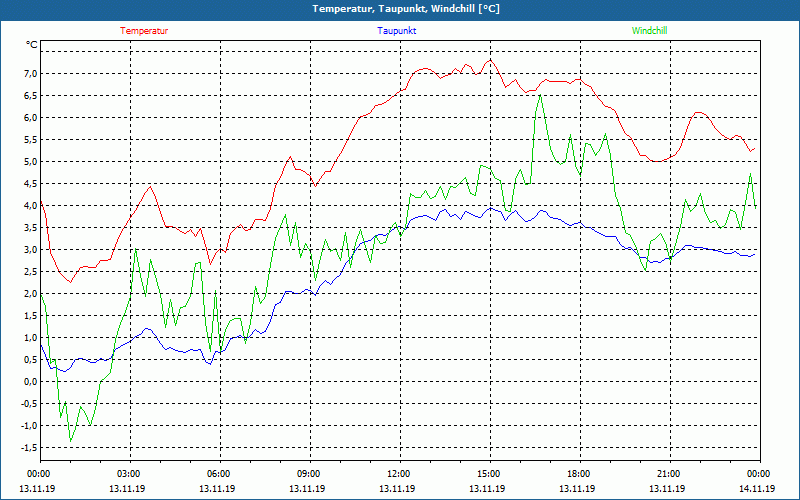Click the 13.11.19 date under 12:00
The image size is (800, 500).
click(397, 489)
